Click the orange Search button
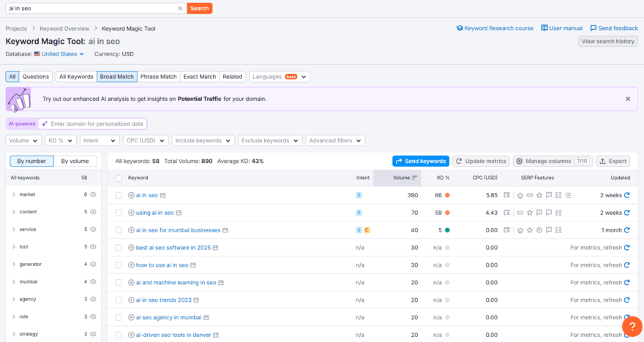This screenshot has width=644, height=342. [200, 8]
